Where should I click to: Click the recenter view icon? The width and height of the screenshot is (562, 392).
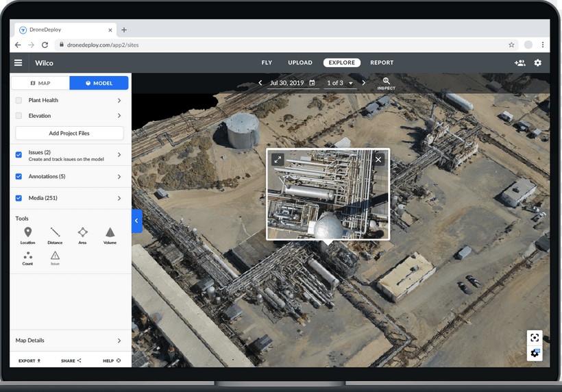[535, 338]
